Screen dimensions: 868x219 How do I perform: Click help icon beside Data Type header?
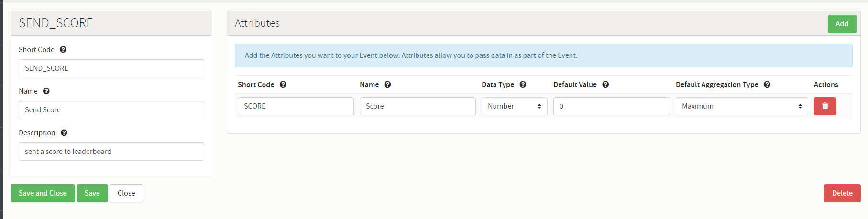click(x=523, y=85)
